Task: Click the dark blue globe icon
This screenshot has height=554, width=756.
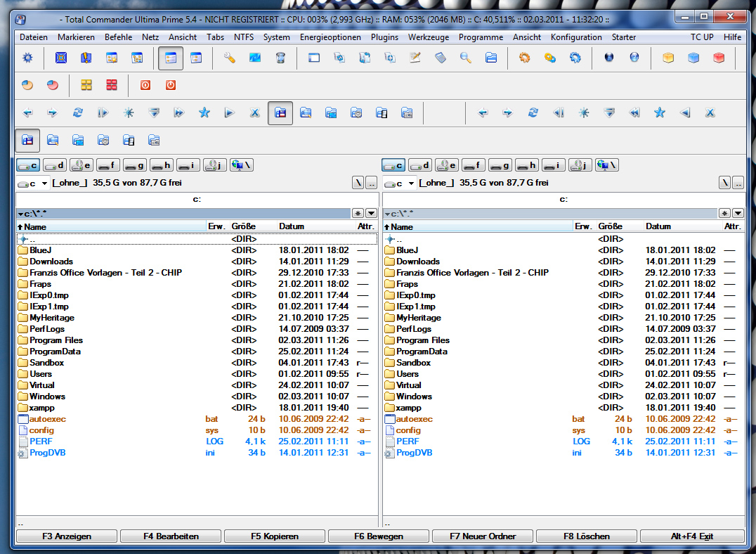Action: tap(609, 58)
